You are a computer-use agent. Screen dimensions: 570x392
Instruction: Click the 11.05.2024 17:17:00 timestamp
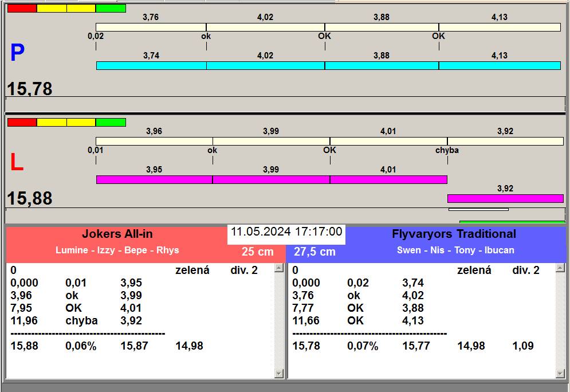pyautogui.click(x=286, y=232)
